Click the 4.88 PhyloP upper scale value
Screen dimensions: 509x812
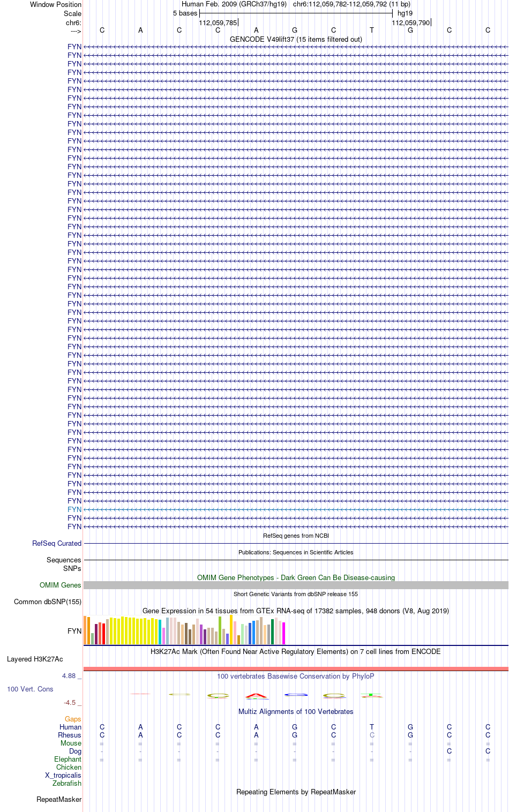[x=69, y=675]
